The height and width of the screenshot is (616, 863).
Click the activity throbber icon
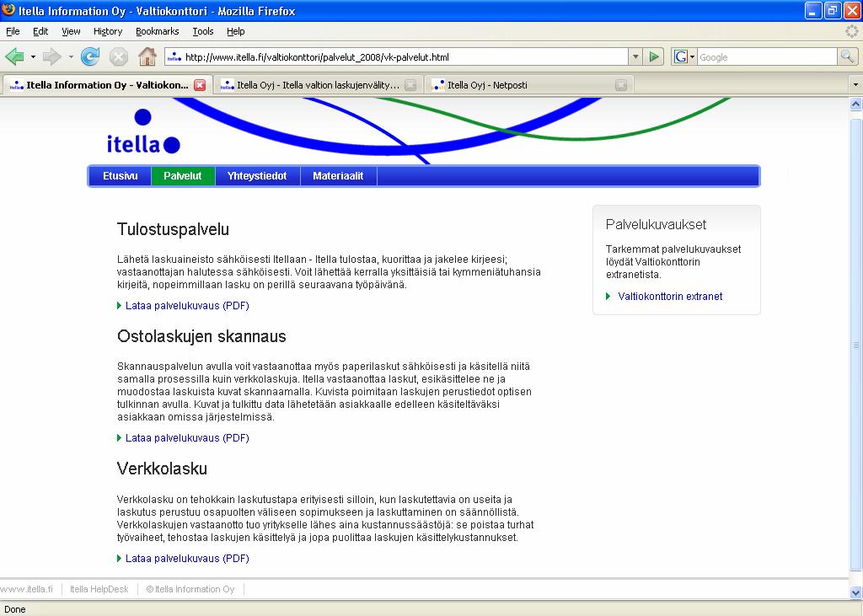pyautogui.click(x=852, y=31)
